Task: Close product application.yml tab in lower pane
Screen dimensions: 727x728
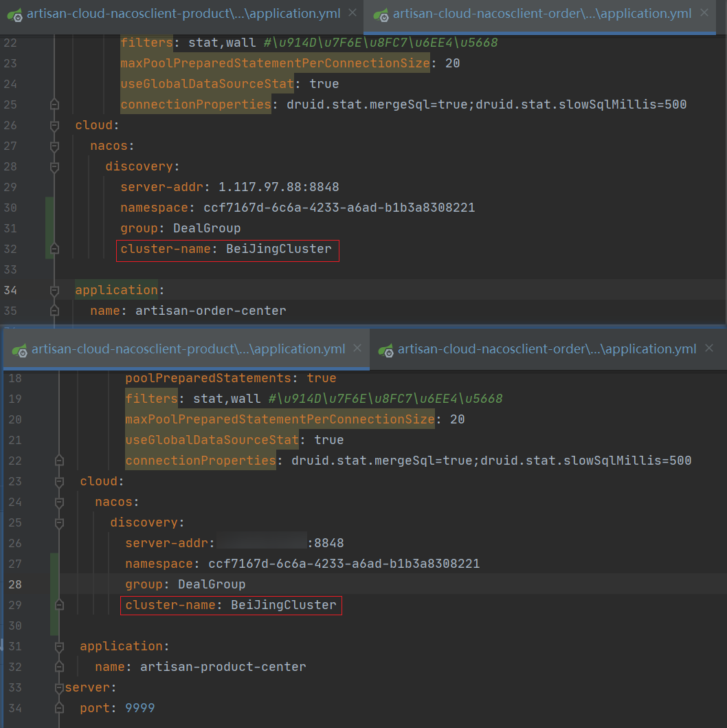Action: 357,349
